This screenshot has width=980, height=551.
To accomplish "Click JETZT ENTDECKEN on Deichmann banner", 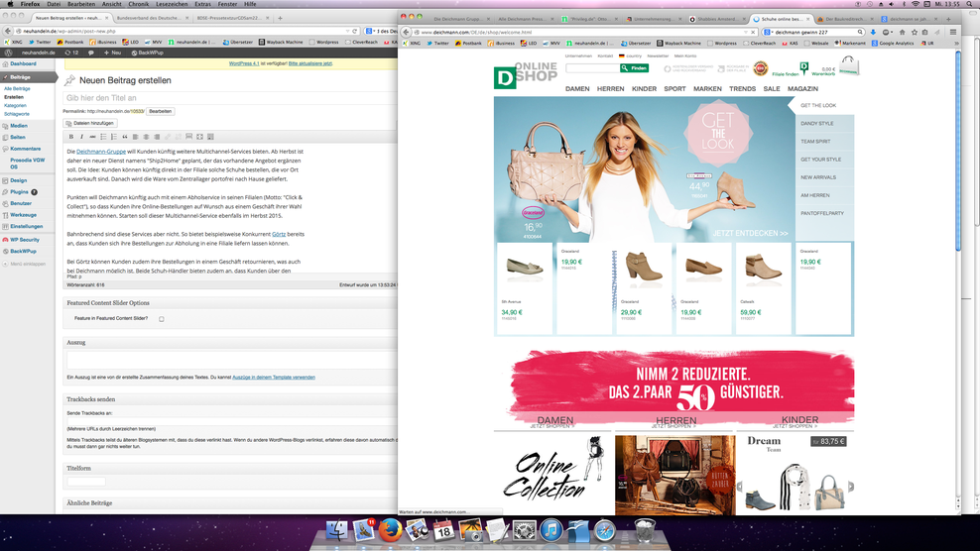I will pos(750,233).
